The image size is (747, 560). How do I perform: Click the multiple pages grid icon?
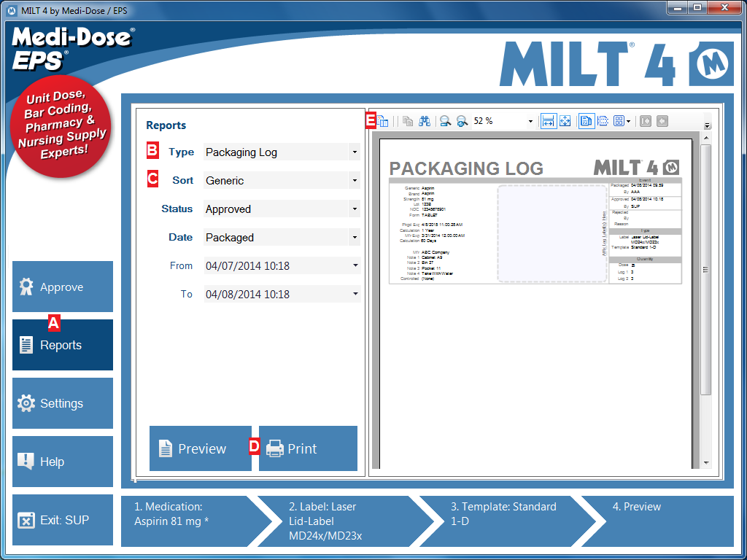tap(619, 122)
